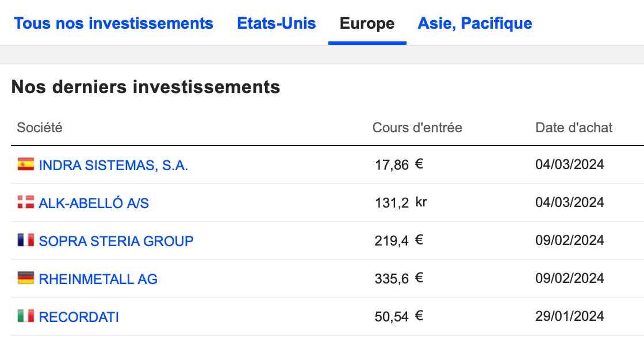Click the Nos derniers investissements heading
The height and width of the screenshot is (345, 644).
(x=146, y=87)
